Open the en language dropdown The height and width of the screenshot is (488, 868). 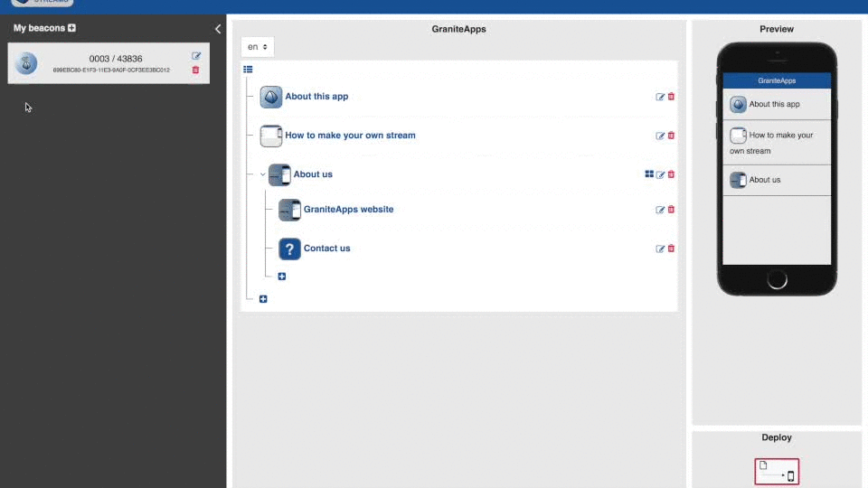click(x=258, y=47)
